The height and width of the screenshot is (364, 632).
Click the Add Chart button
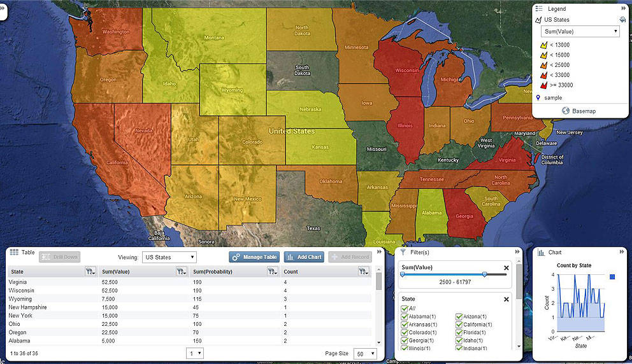(x=304, y=257)
